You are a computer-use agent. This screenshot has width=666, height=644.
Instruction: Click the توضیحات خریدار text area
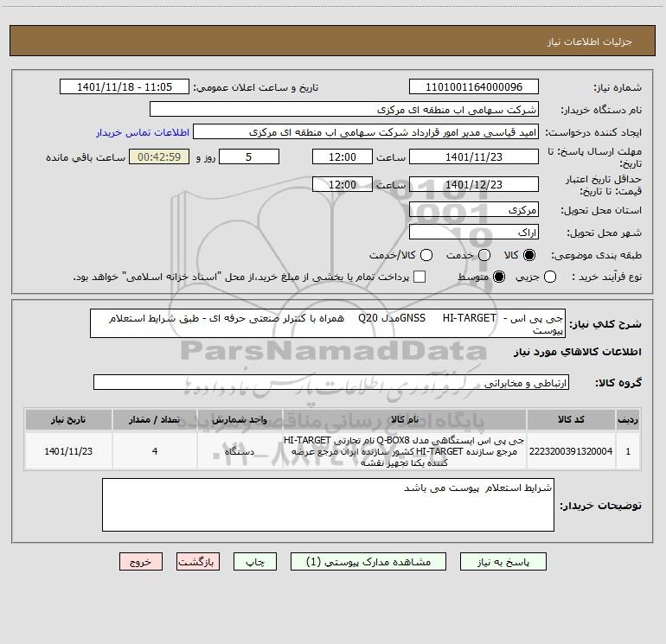click(328, 505)
